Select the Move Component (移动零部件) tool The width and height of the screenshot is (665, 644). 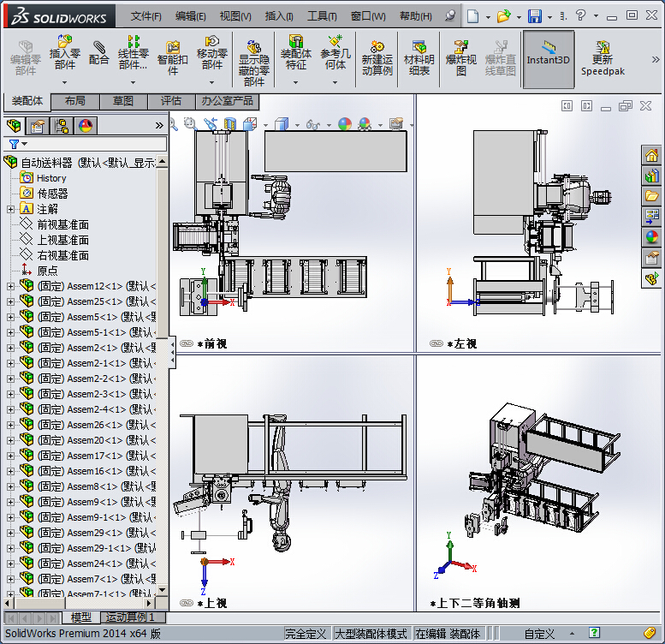(x=212, y=53)
